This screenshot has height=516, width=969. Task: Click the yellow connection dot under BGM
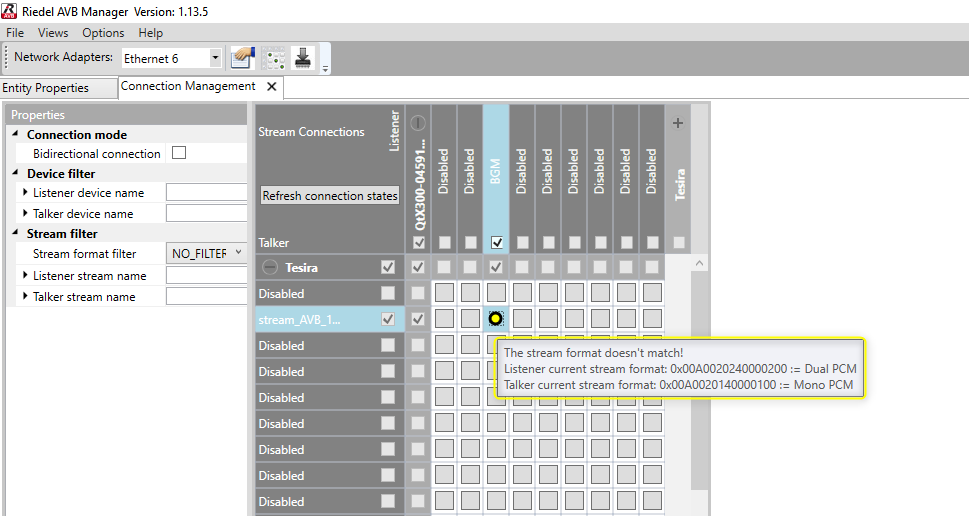(496, 319)
